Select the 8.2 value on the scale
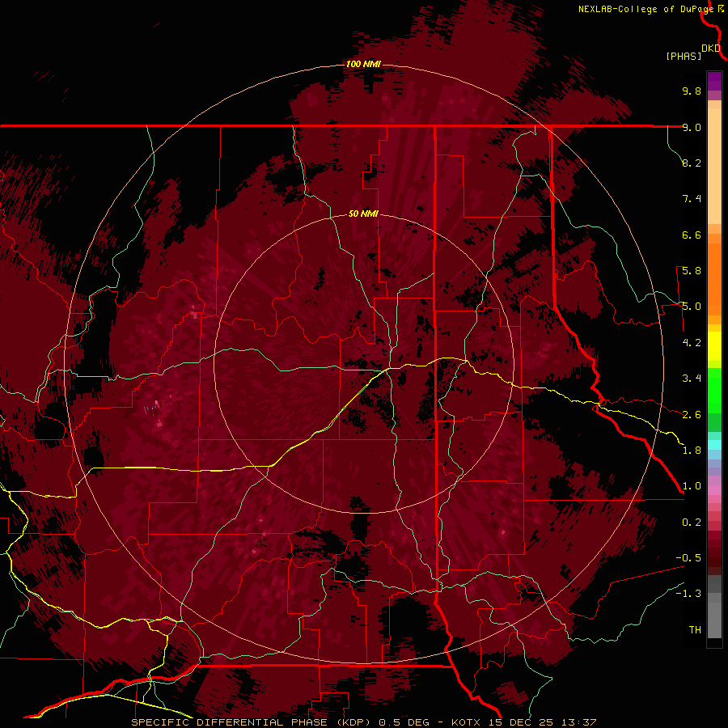 pyautogui.click(x=692, y=163)
